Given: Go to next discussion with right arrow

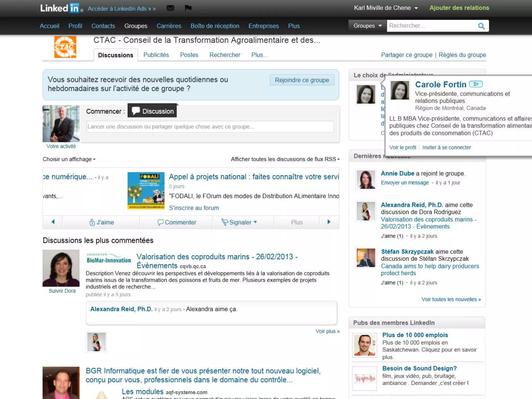Looking at the screenshot, I should tap(329, 222).
